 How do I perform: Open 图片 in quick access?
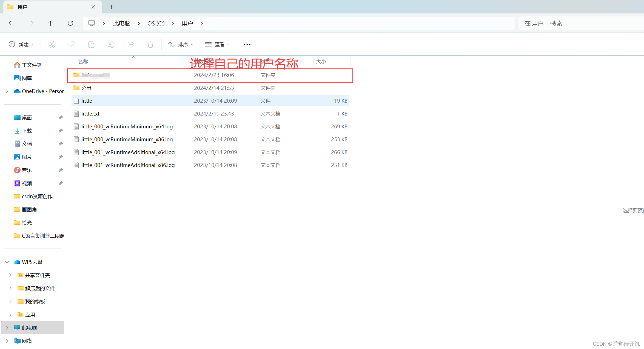[x=23, y=157]
